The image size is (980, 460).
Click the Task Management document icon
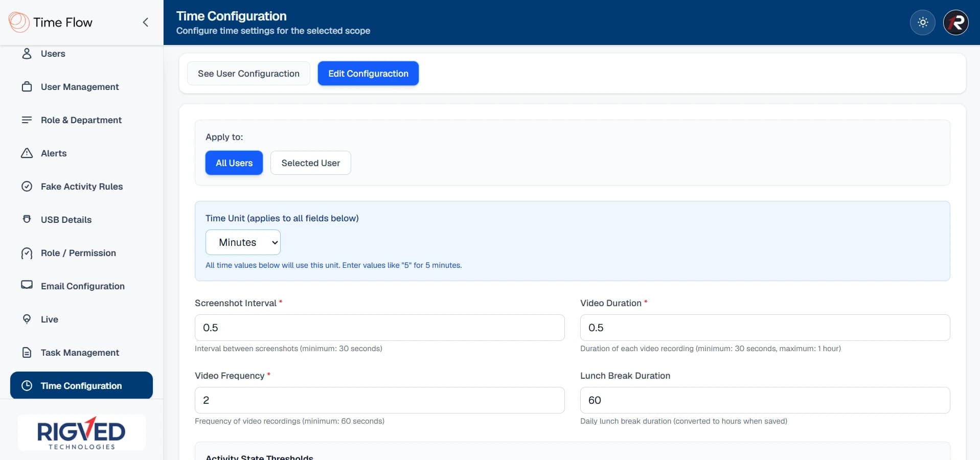pyautogui.click(x=27, y=352)
